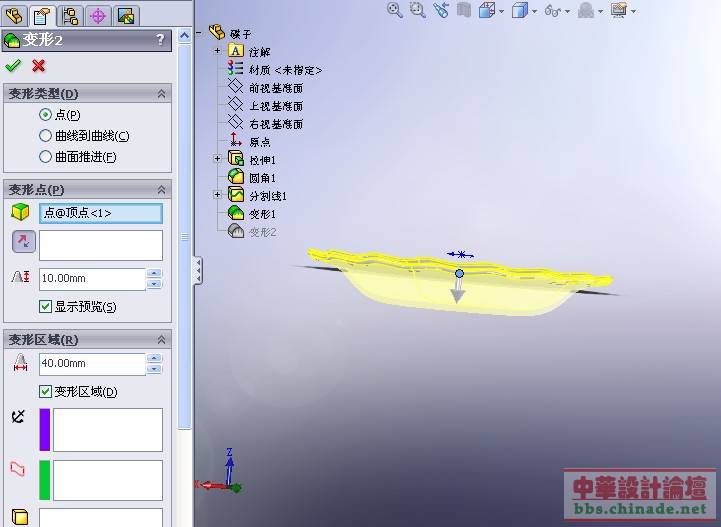
Task: Click the Previous View icon
Action: [x=441, y=10]
